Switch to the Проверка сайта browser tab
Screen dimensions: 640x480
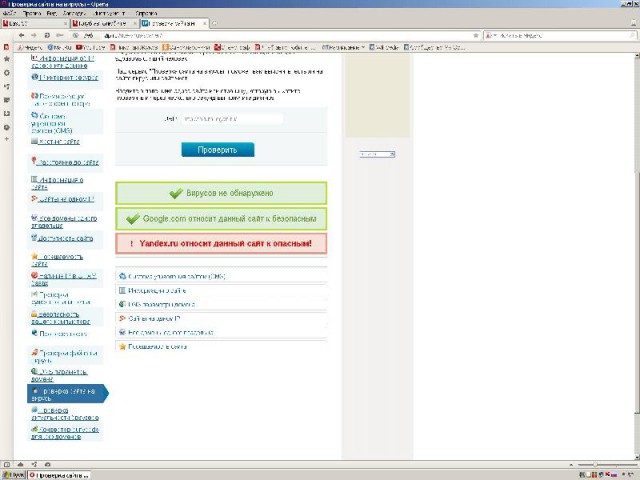tap(175, 23)
